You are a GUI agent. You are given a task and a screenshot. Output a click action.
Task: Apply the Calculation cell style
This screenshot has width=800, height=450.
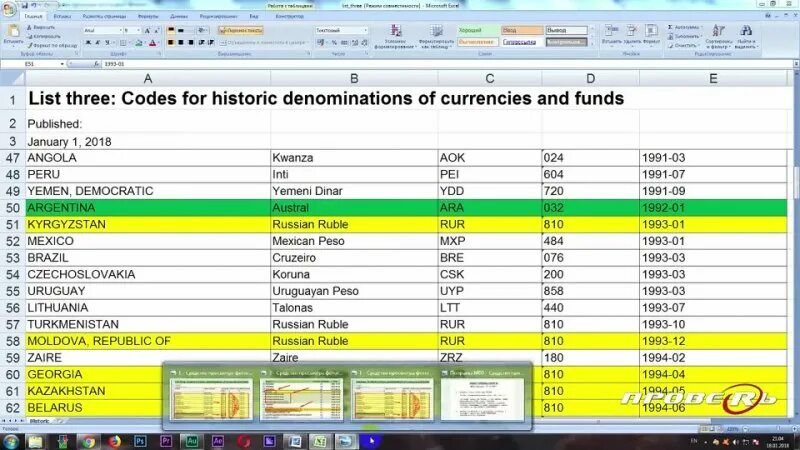tap(478, 42)
